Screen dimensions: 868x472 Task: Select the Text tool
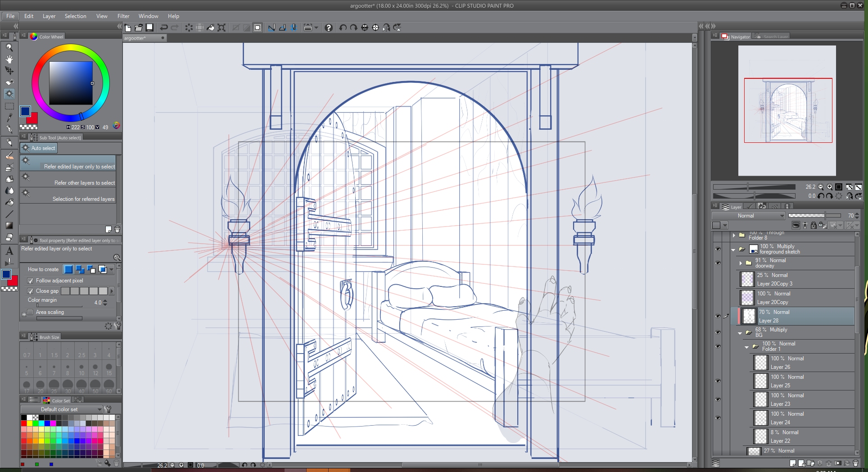(9, 251)
